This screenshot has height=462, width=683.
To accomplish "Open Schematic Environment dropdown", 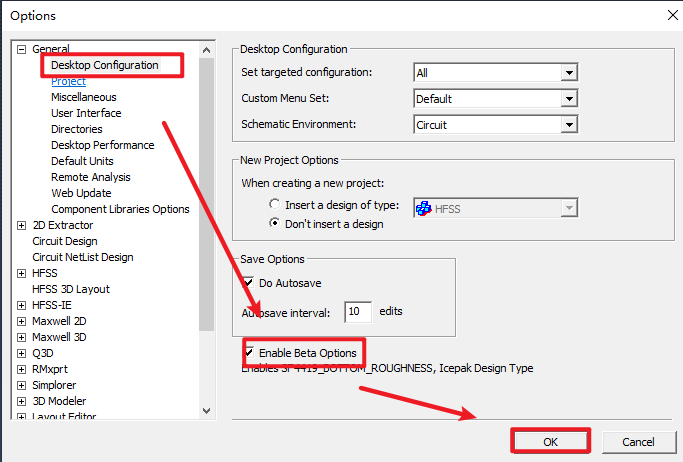I will click(x=569, y=125).
